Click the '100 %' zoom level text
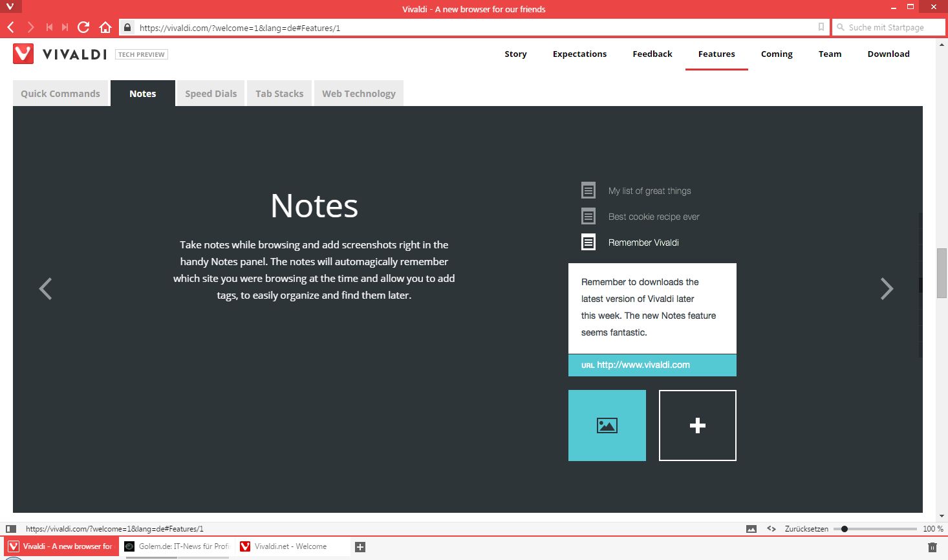The height and width of the screenshot is (560, 948). (933, 529)
